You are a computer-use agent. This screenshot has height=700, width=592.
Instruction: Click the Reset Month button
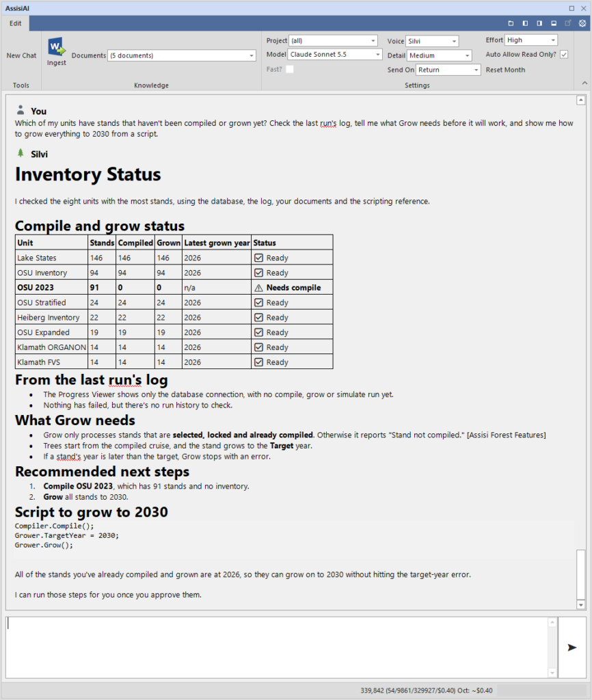(505, 70)
